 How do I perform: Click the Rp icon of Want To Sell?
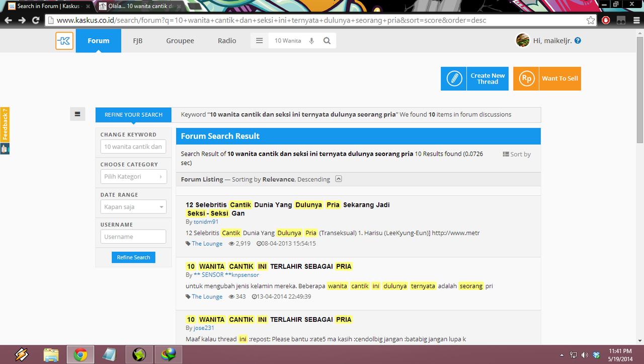coord(526,79)
